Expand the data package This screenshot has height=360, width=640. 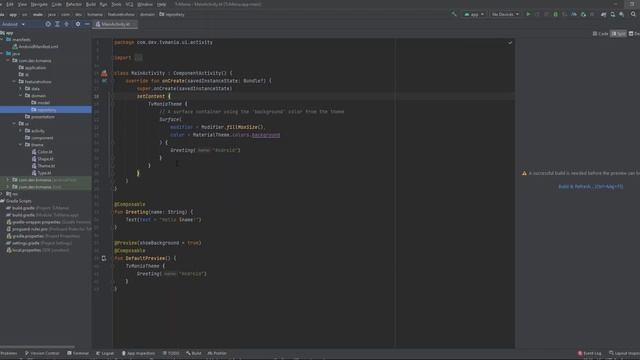pyautogui.click(x=21, y=89)
